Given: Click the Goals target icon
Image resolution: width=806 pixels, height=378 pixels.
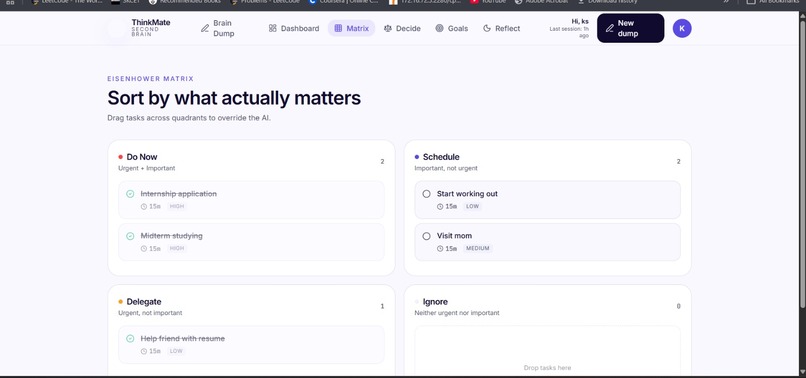Looking at the screenshot, I should [x=439, y=28].
